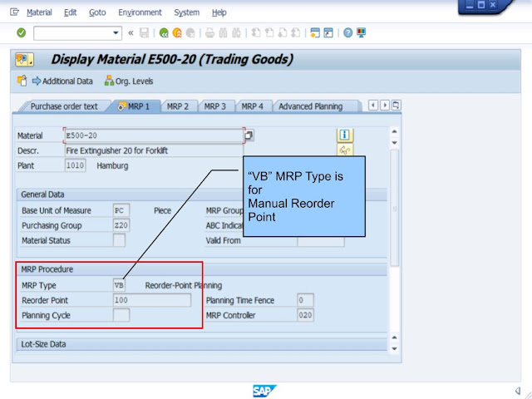Screen dimensions: 532x399
Task: Click the Generate Shortcut icon
Action: [328, 33]
